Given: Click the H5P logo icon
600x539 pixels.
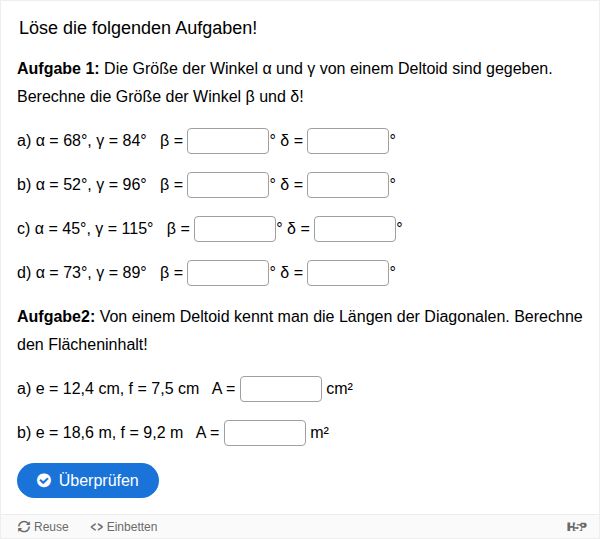Looking at the screenshot, I should point(577,527).
